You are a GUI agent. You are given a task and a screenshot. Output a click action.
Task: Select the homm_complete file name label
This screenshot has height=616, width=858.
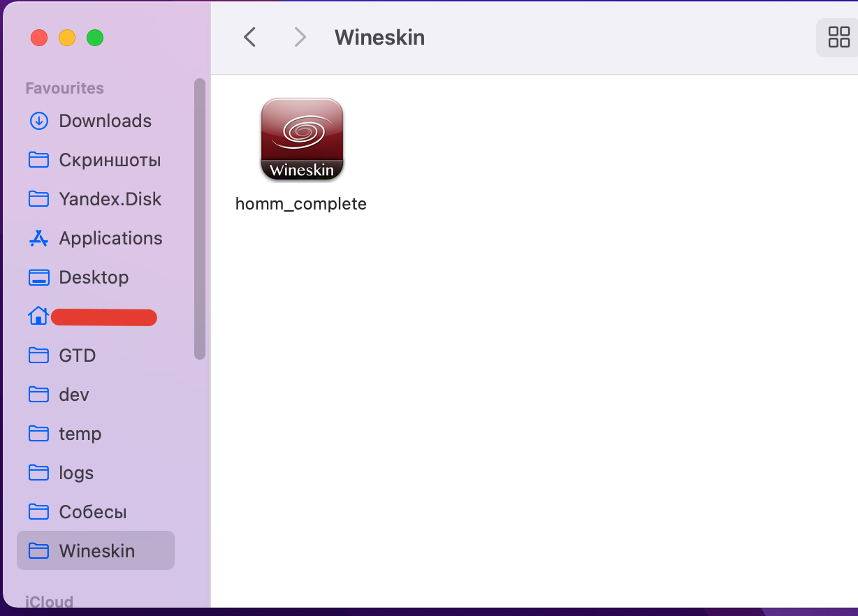coord(301,204)
